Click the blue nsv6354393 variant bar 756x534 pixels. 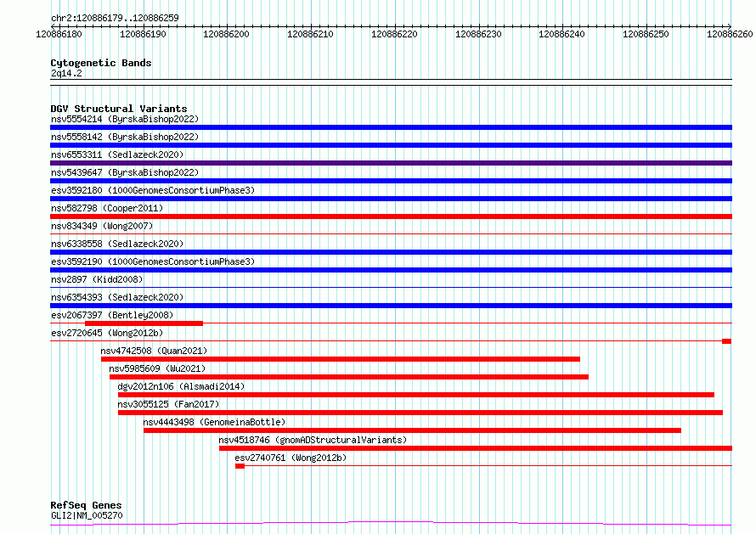click(391, 306)
